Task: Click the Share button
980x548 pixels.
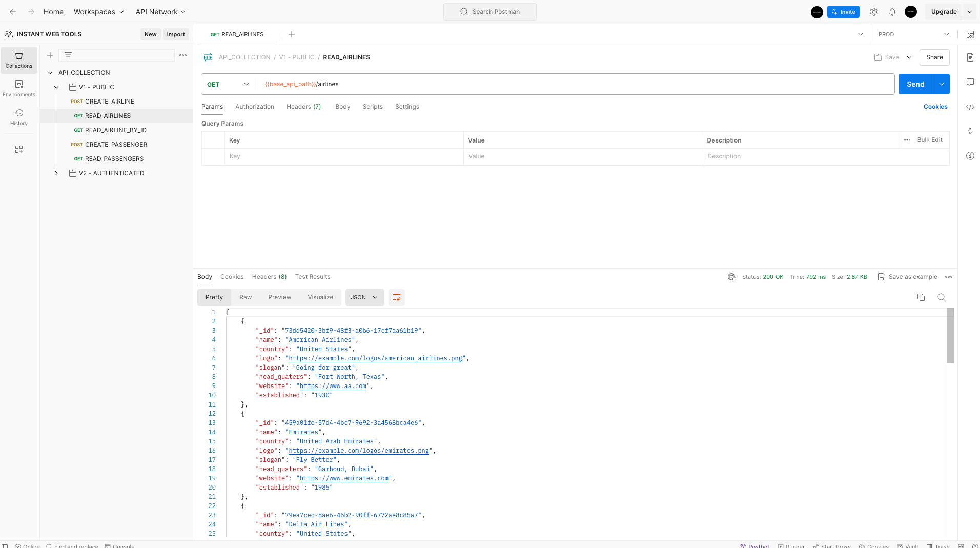Action: [934, 57]
